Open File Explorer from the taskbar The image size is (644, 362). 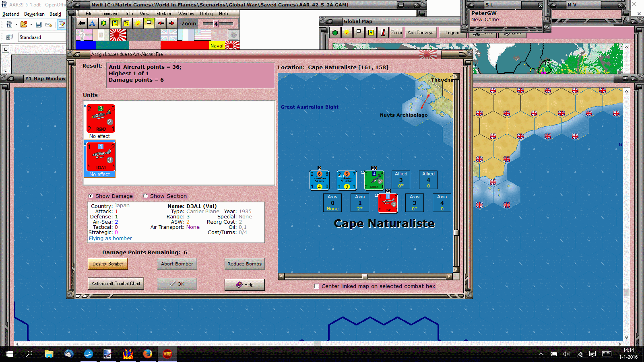(49, 354)
